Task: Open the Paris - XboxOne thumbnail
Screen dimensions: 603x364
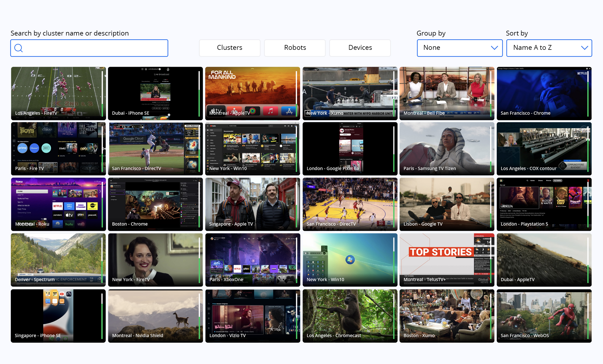Action: point(252,260)
